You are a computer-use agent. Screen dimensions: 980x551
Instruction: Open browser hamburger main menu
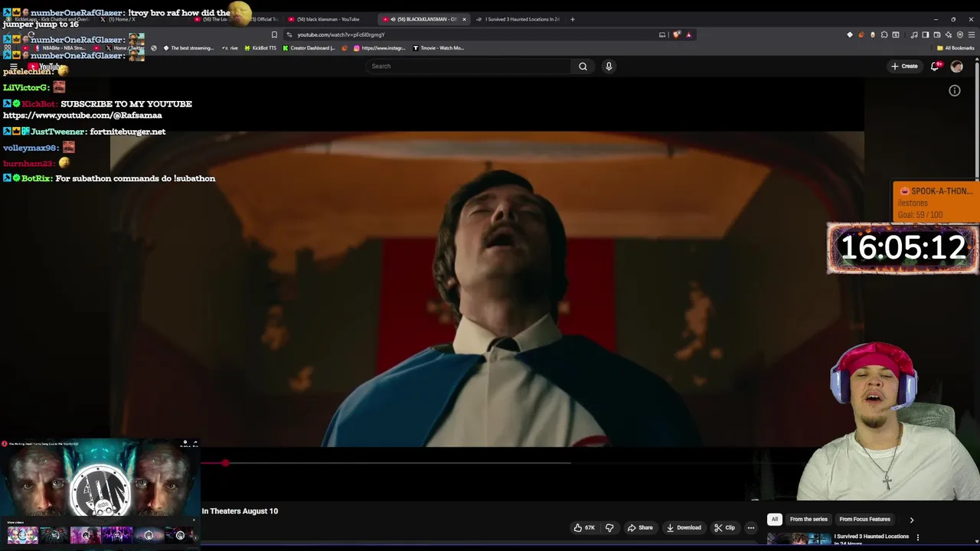pos(972,34)
